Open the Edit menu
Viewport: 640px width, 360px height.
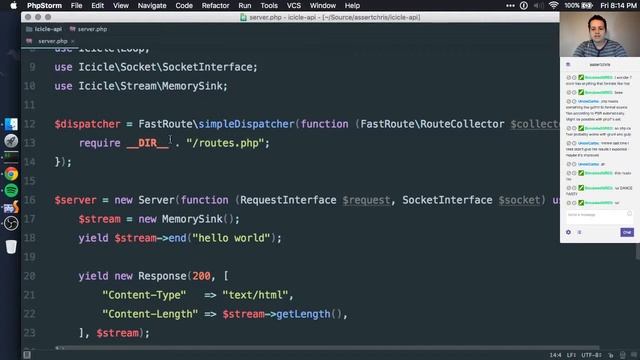[97, 6]
